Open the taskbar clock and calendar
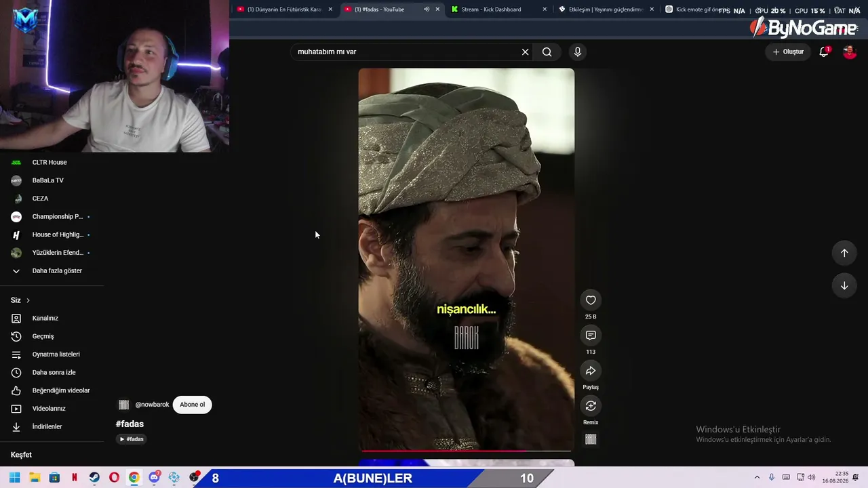Image resolution: width=868 pixels, height=488 pixels. point(835,478)
